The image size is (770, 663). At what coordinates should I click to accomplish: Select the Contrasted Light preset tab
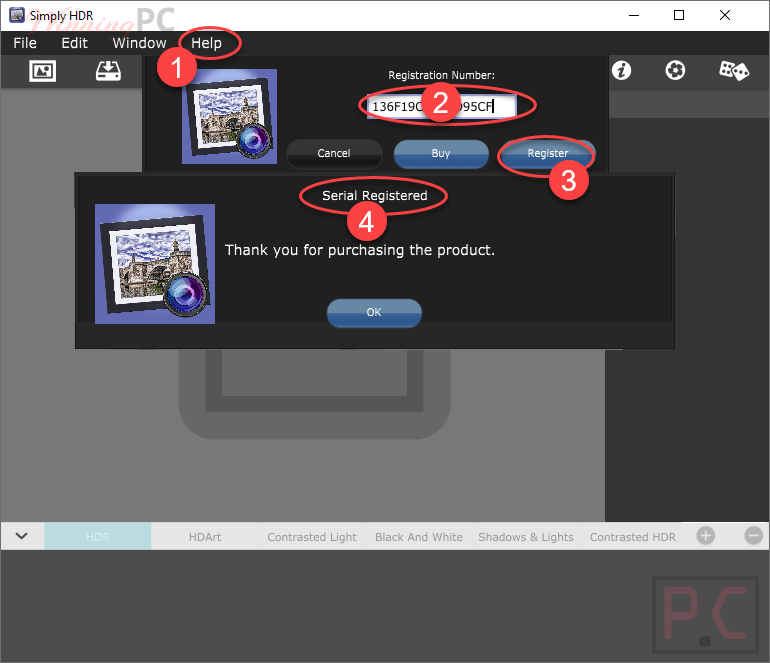[x=312, y=536]
